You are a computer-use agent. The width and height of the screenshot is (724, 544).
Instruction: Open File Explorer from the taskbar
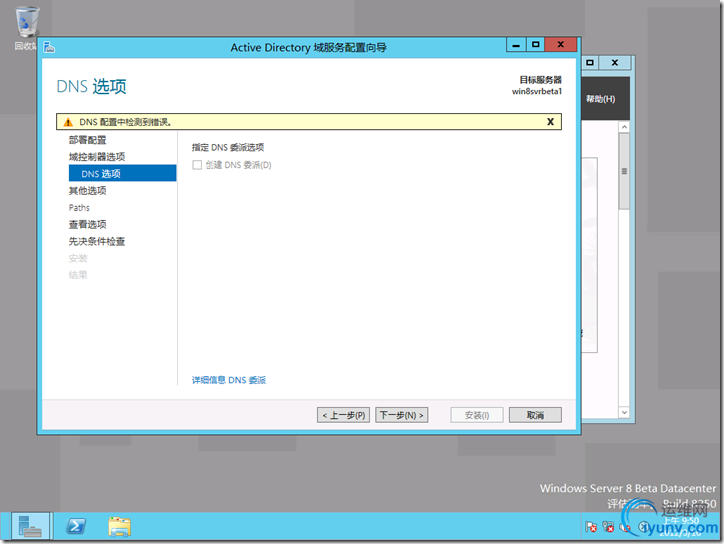pyautogui.click(x=120, y=526)
